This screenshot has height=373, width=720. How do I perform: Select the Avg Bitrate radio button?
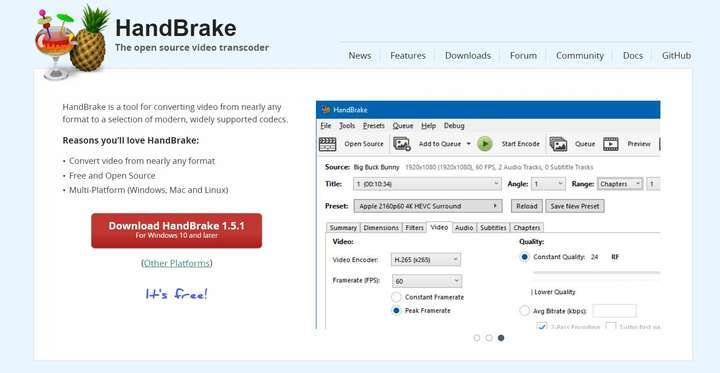[x=524, y=311]
